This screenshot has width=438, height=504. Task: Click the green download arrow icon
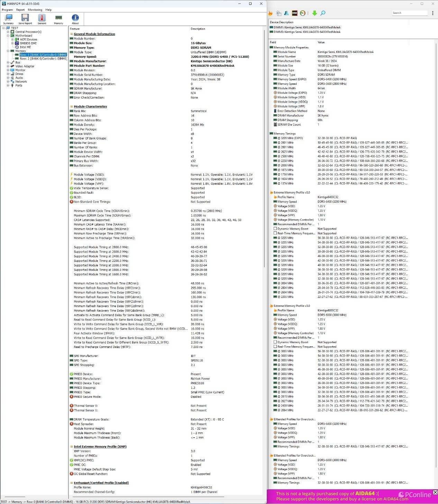(314, 13)
